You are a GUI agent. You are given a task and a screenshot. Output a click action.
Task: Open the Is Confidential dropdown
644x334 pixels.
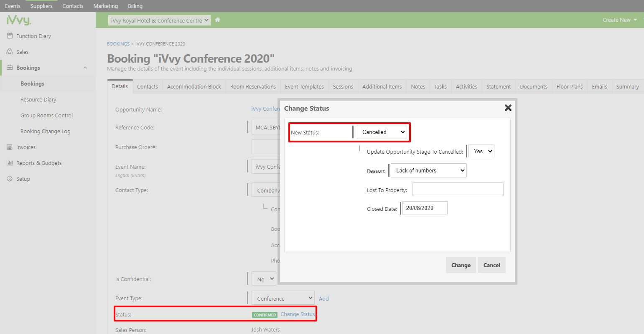(x=264, y=279)
